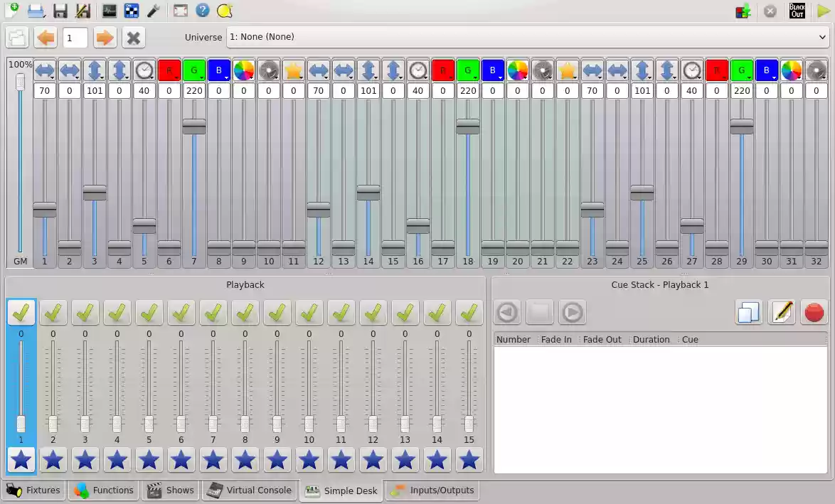This screenshot has width=835, height=504.
Task: Click the channel 31 color wheel button
Action: pos(792,70)
